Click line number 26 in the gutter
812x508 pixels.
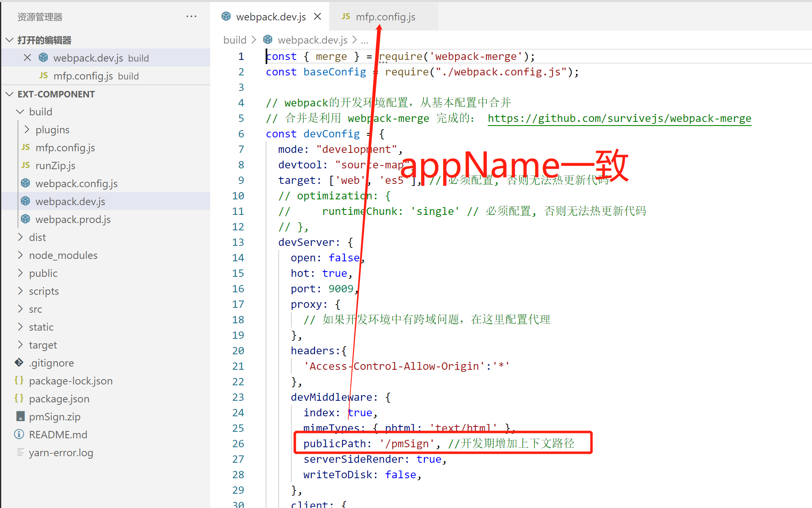point(238,444)
